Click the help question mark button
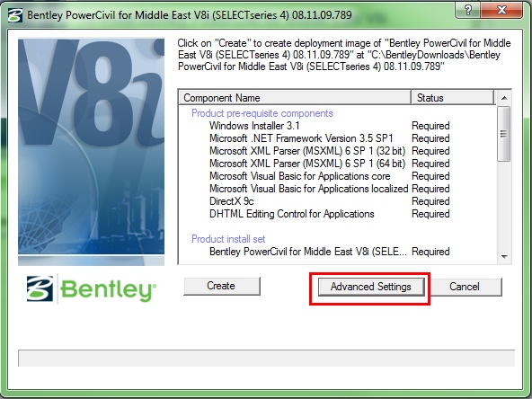This screenshot has width=532, height=399. tap(468, 10)
